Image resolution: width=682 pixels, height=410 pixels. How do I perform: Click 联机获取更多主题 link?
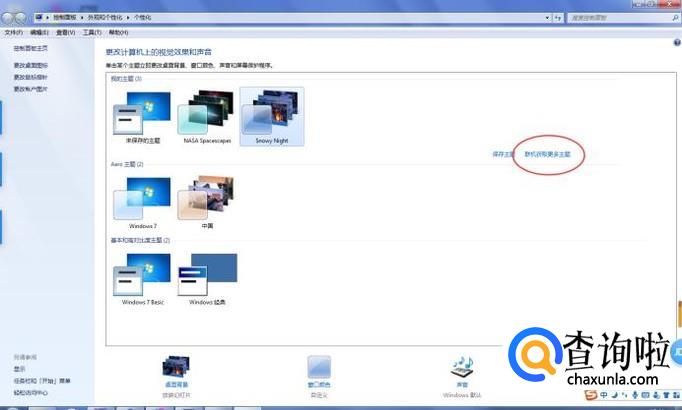[547, 154]
